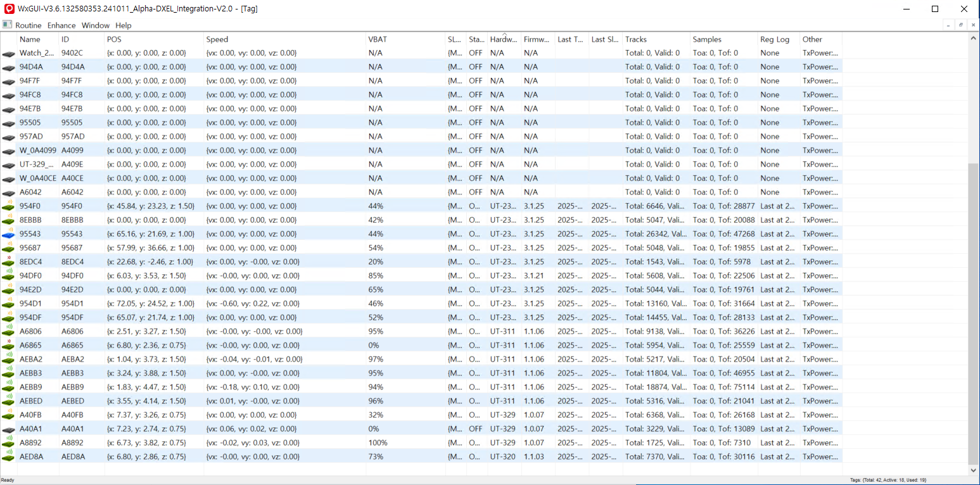Click the scroll up arrow of the scrollbar
Image resolution: width=980 pixels, height=485 pixels.
pos(974,39)
